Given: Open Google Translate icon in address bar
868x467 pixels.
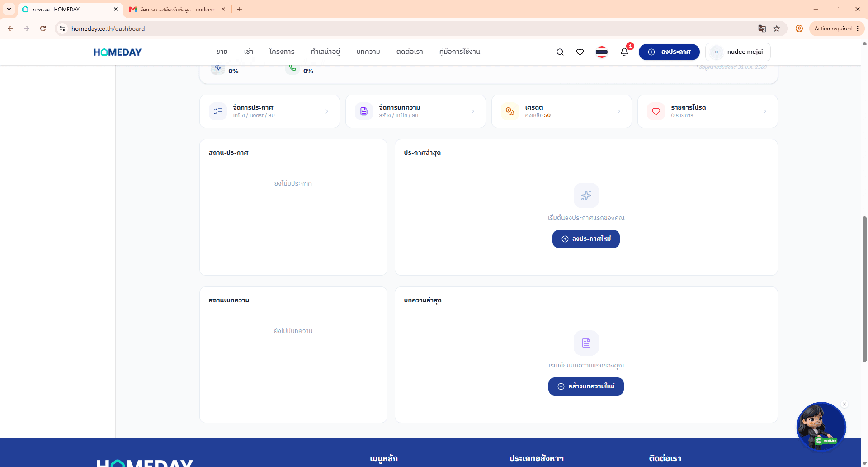Looking at the screenshot, I should pyautogui.click(x=762, y=29).
